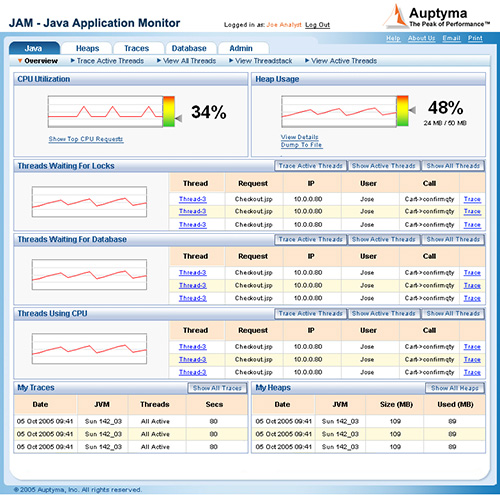
Task: Click Call column header in Threads Using CPU table
Action: pyautogui.click(x=429, y=330)
